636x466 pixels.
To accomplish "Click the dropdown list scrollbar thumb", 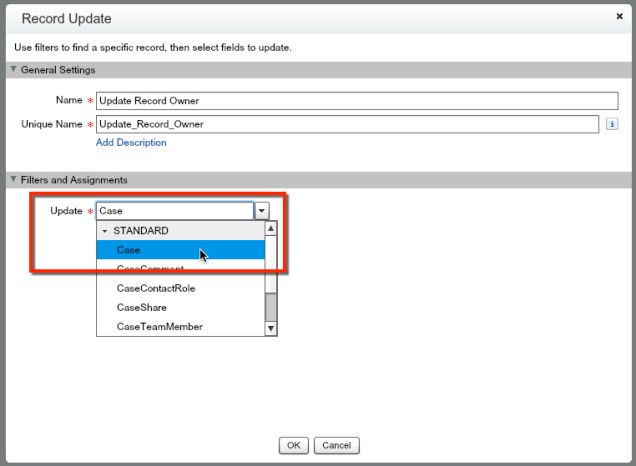I will pyautogui.click(x=270, y=306).
